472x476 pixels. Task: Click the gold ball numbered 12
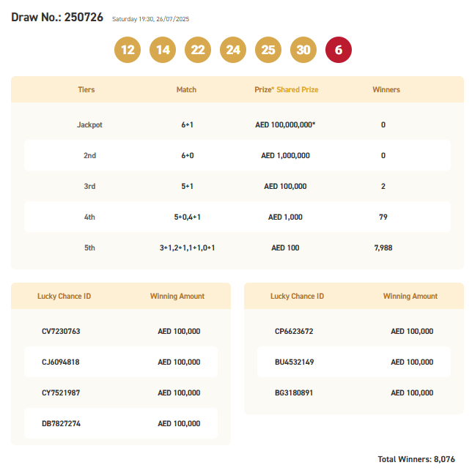(x=128, y=50)
